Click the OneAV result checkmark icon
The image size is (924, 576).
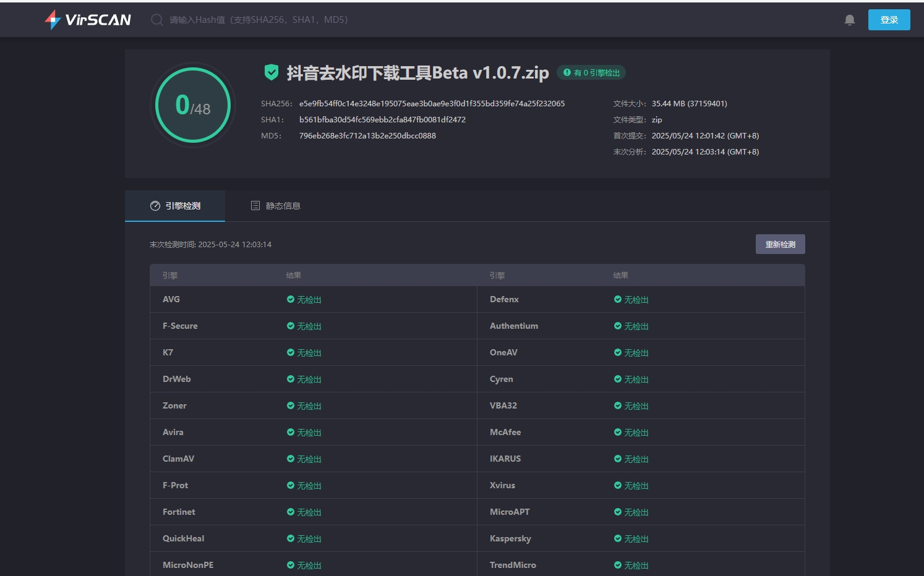618,352
